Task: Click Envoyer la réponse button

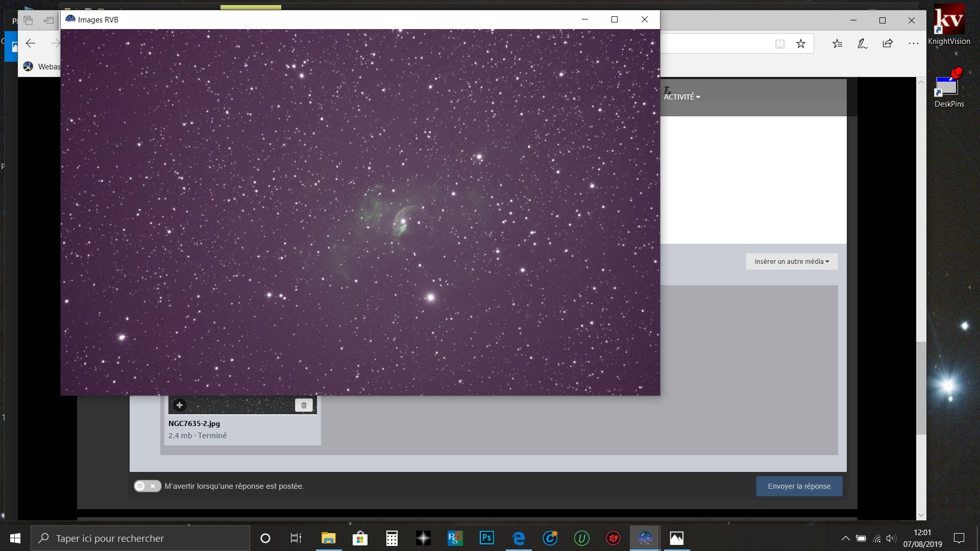Action: click(799, 486)
